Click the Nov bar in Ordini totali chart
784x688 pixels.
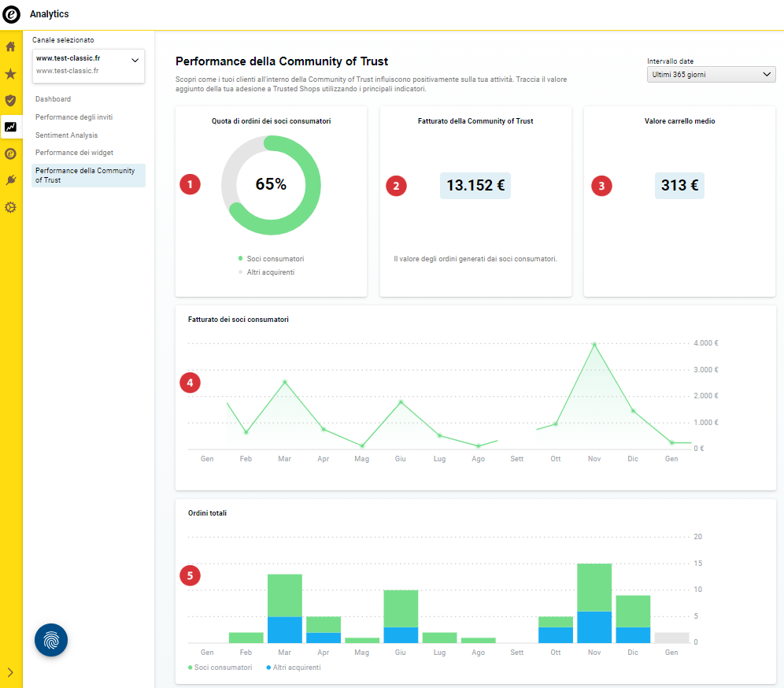[x=594, y=603]
